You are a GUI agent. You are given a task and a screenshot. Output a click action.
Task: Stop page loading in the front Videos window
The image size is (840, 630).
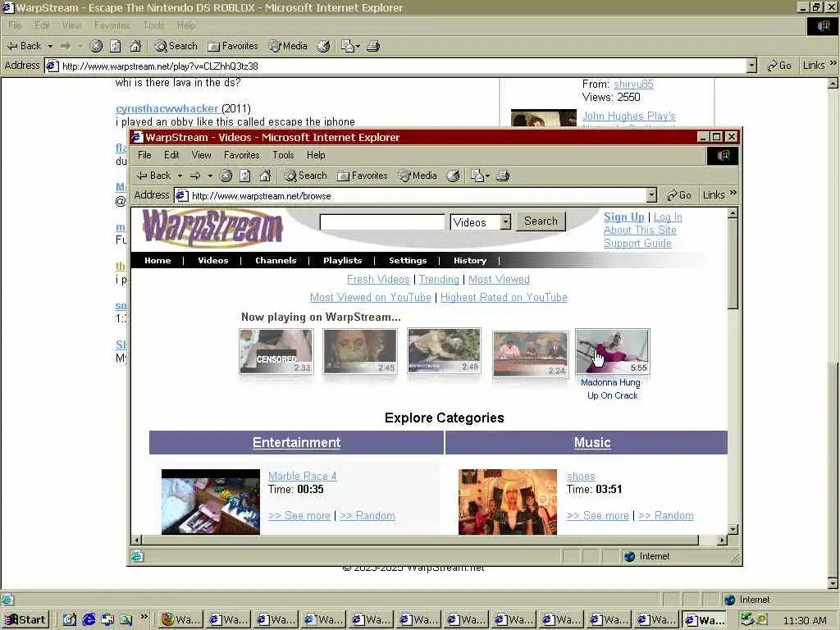(x=226, y=176)
